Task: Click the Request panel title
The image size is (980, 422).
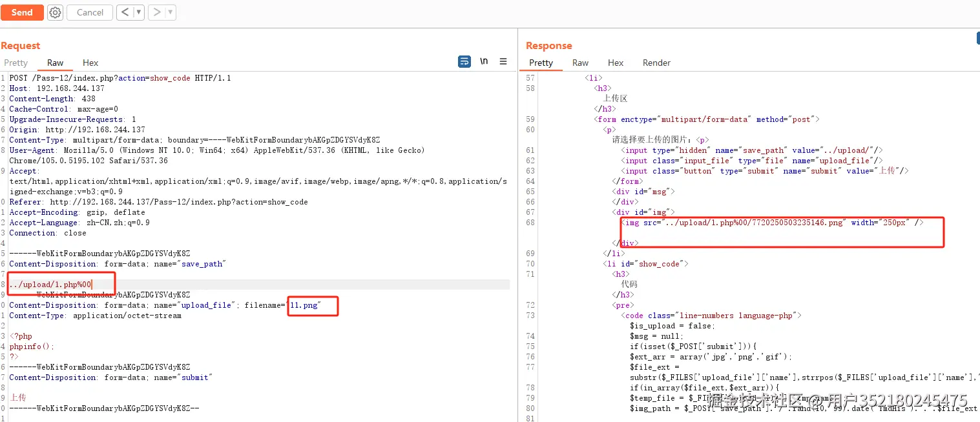Action: (x=21, y=46)
